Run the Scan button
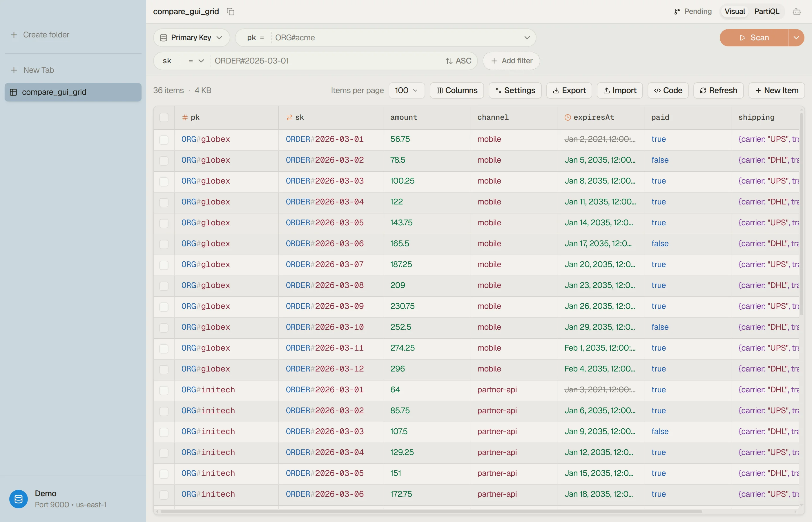Viewport: 812px width, 522px height. [x=754, y=38]
